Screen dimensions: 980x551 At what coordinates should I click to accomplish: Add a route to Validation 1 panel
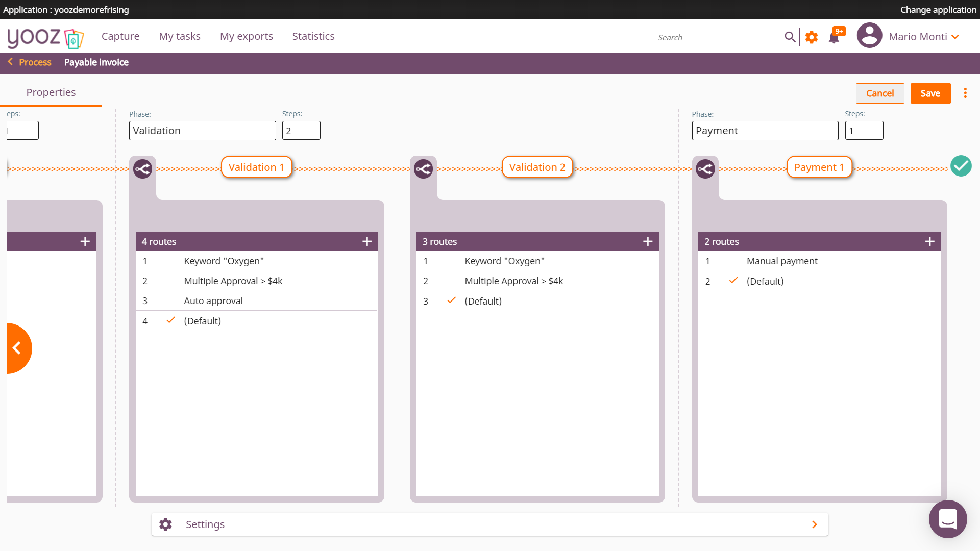[x=367, y=241]
